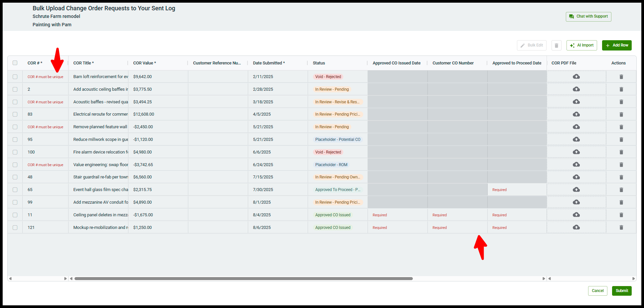Change the Approved To Proceed status cell
644x308 pixels.
tap(337, 190)
